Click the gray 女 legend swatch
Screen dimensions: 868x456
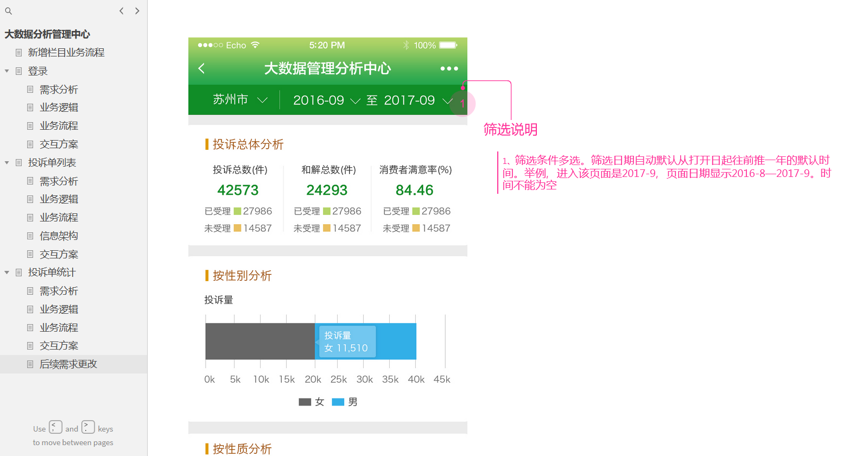[x=305, y=402]
